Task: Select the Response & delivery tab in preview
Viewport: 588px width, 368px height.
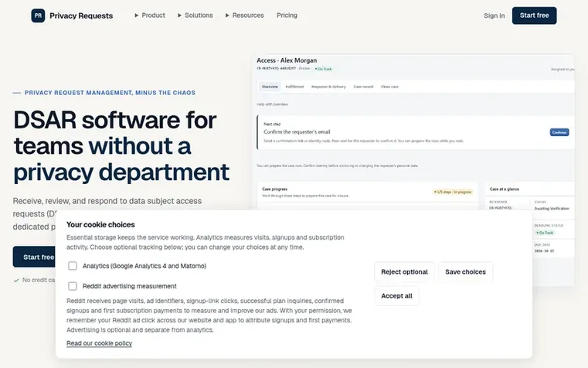Action: (328, 87)
